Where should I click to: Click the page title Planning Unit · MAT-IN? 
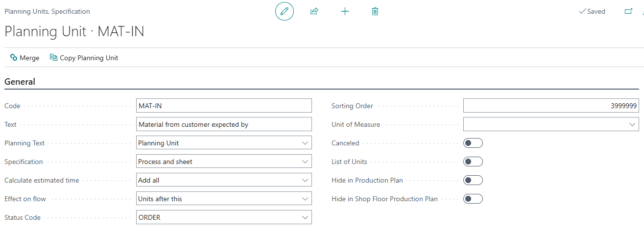74,31
